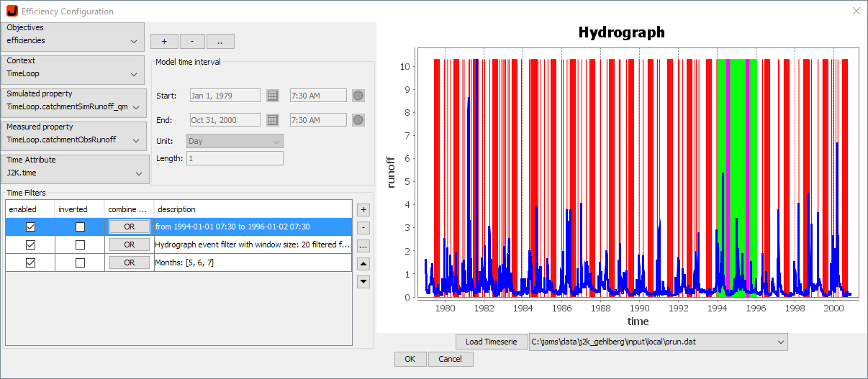Open the Start date calendar picker
Screen dimensions: 868x379
pos(272,96)
